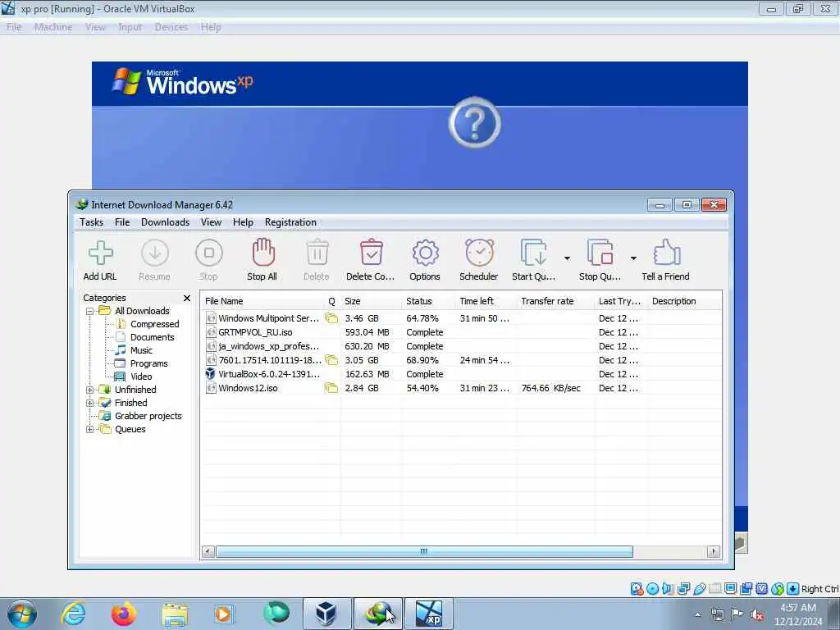Click the scroll-right arrow of the download list
Image resolution: width=840 pixels, height=630 pixels.
tap(713, 551)
